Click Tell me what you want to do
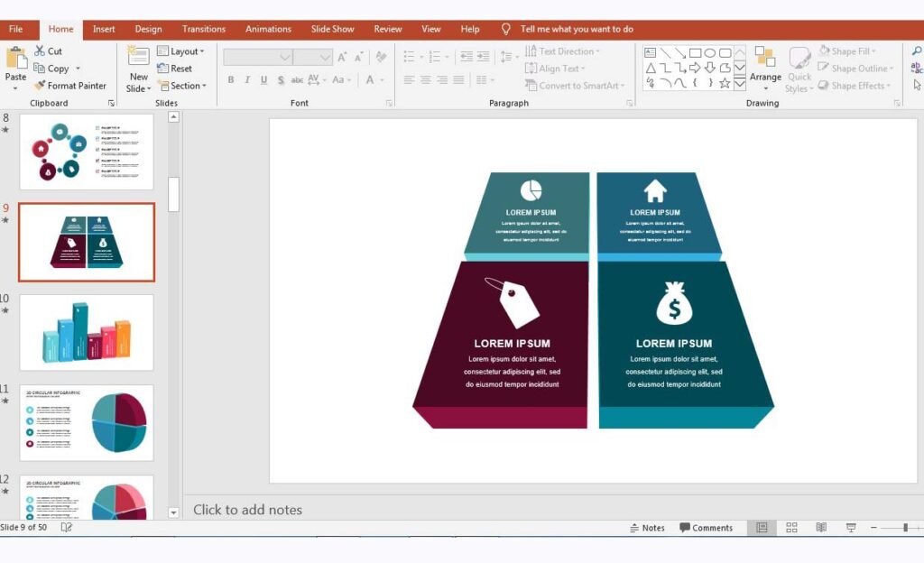Image resolution: width=924 pixels, height=563 pixels. 577,29
